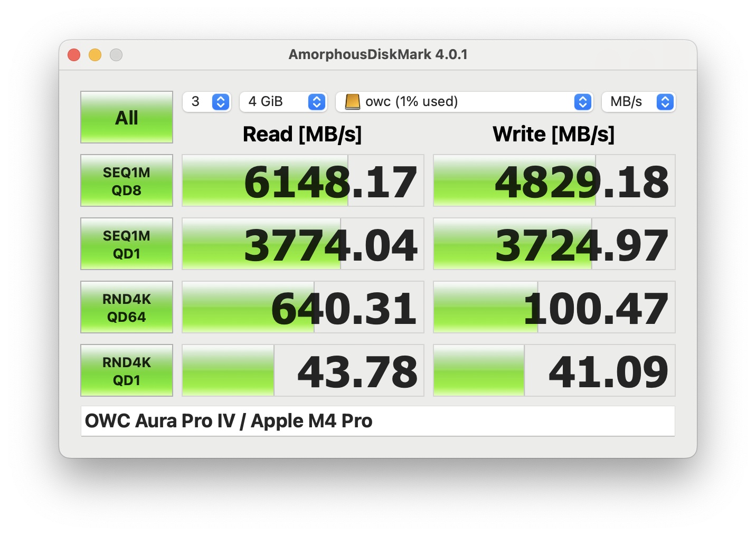This screenshot has height=536, width=756.
Task: Click the owc drive icon
Action: coord(352,102)
